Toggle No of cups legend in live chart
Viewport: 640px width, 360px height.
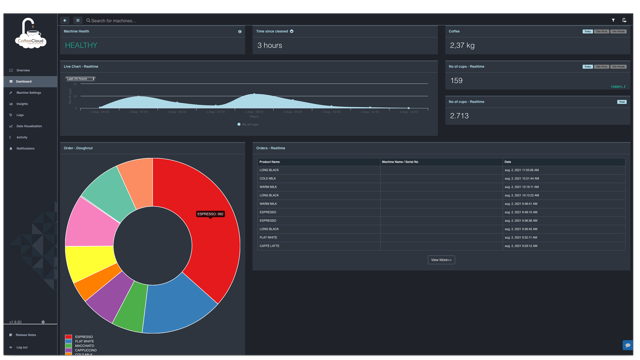248,124
